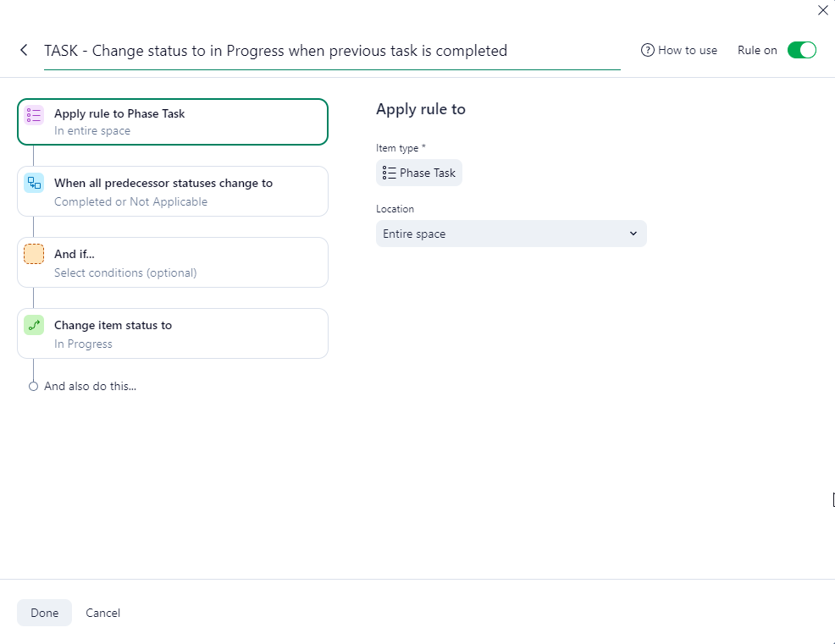Add action via And also do this
Viewport: 835px width, 644px height.
click(90, 386)
